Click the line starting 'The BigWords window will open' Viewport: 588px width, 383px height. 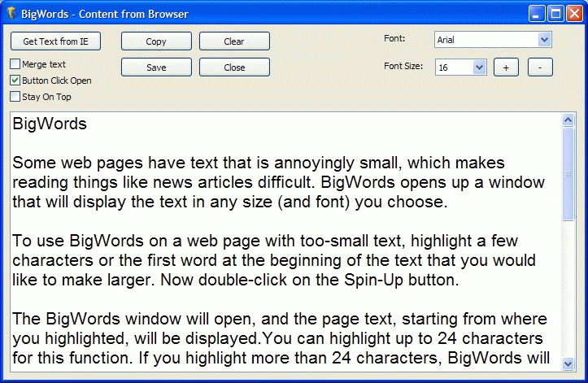click(280, 319)
